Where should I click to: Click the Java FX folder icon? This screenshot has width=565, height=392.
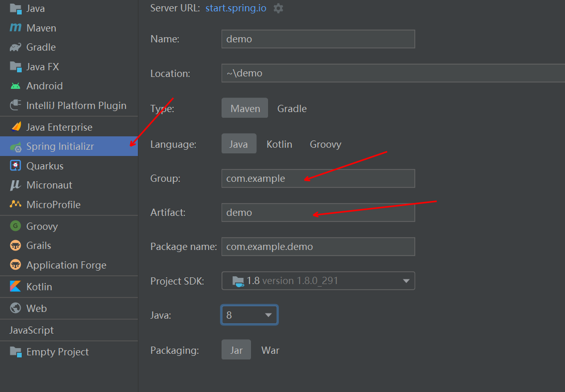click(15, 67)
